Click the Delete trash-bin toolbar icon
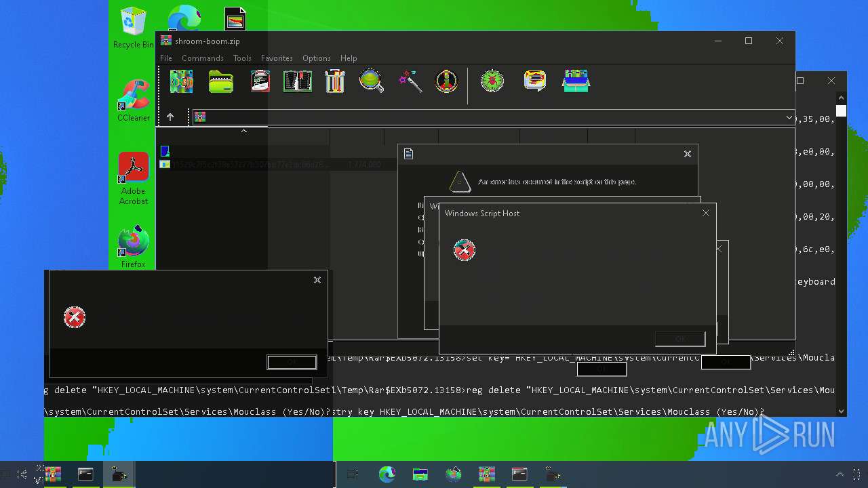The height and width of the screenshot is (488, 868). click(x=335, y=81)
